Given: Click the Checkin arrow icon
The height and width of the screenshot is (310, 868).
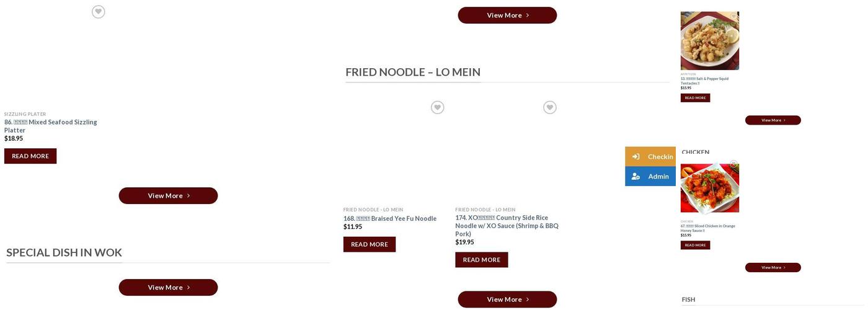Looking at the screenshot, I should [x=635, y=157].
